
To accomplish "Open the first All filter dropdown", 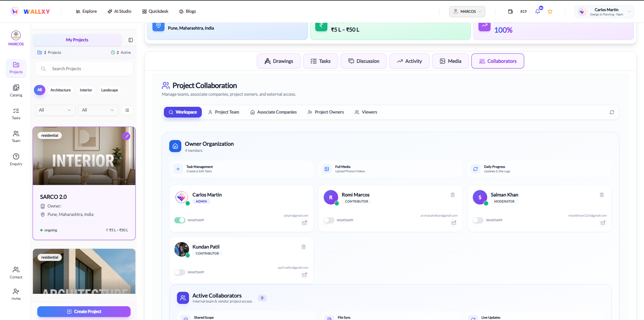I will pos(55,110).
